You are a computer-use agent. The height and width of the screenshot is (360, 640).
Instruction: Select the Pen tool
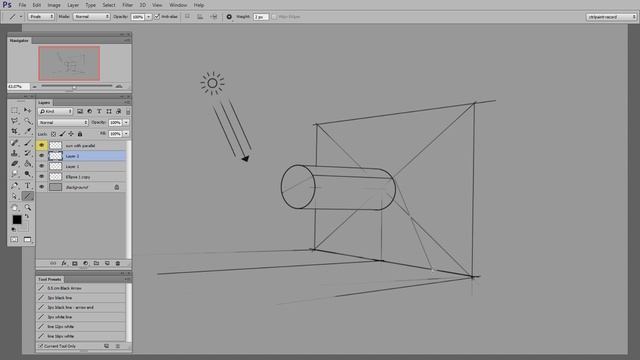[x=15, y=186]
